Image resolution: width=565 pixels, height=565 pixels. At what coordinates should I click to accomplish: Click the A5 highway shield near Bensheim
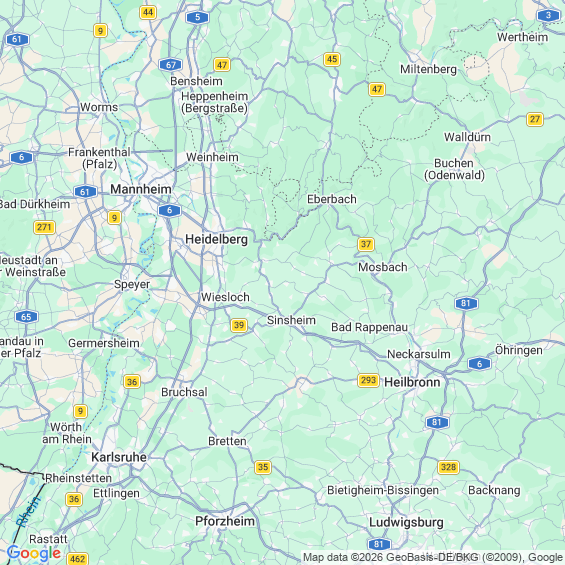pos(197,17)
